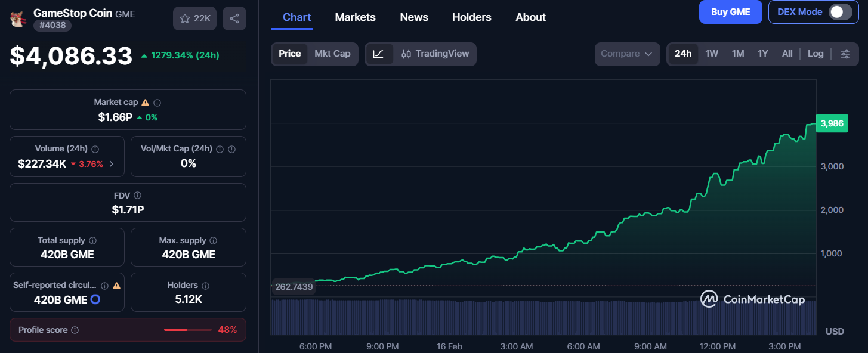Screen dimensions: 868x353
Task: Select the Price chart mode
Action: 290,54
